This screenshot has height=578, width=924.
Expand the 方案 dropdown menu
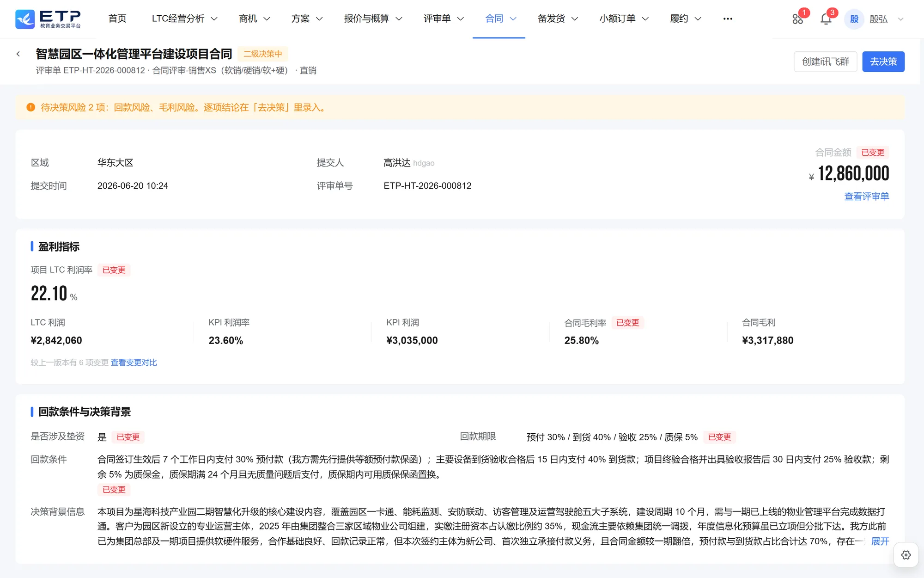coord(307,19)
